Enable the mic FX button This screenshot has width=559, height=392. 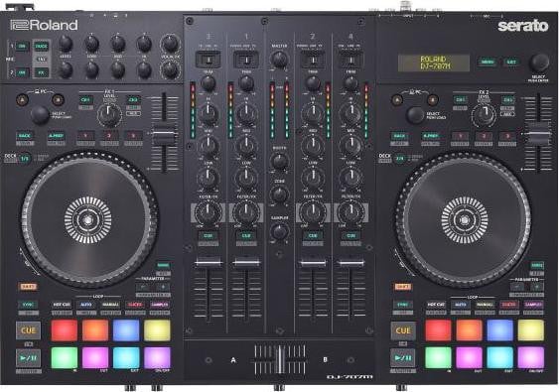tap(41, 72)
